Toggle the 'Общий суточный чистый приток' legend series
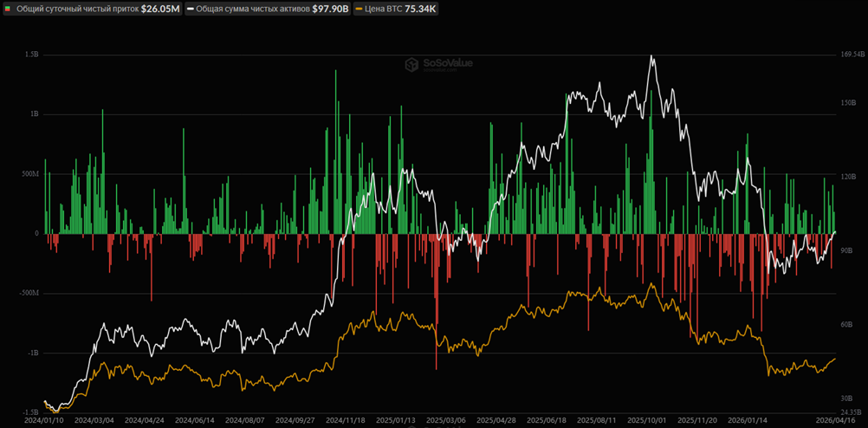Screen dimensions: 868x428 (76, 9)
